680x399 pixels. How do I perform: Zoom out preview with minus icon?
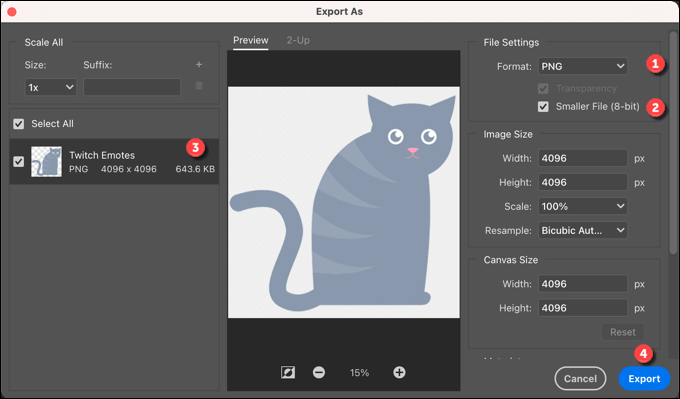click(x=319, y=372)
